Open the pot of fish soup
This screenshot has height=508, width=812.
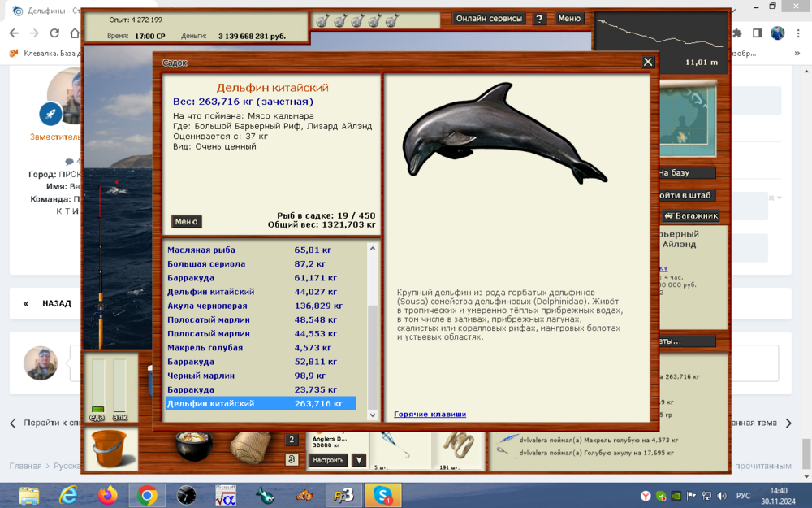coord(192,446)
